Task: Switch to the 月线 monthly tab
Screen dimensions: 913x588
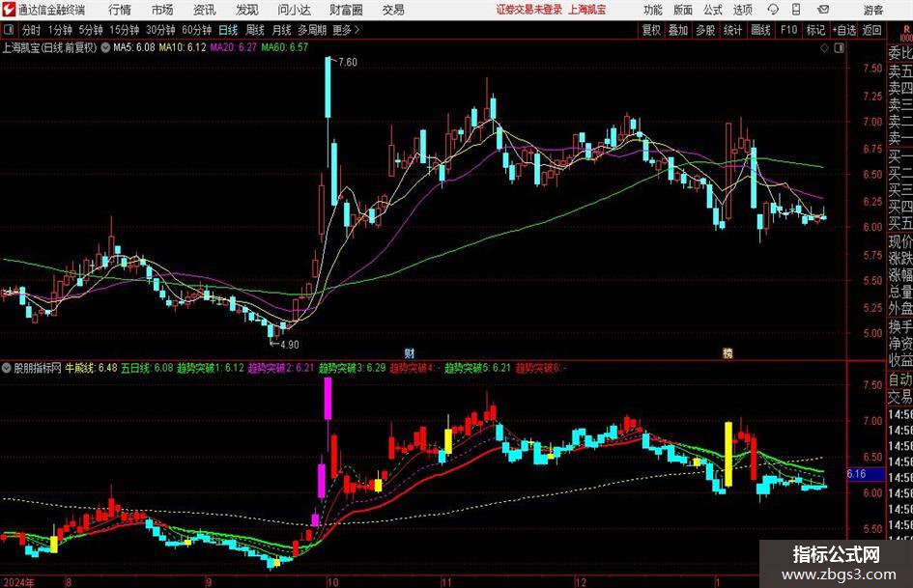Action: pyautogui.click(x=281, y=30)
